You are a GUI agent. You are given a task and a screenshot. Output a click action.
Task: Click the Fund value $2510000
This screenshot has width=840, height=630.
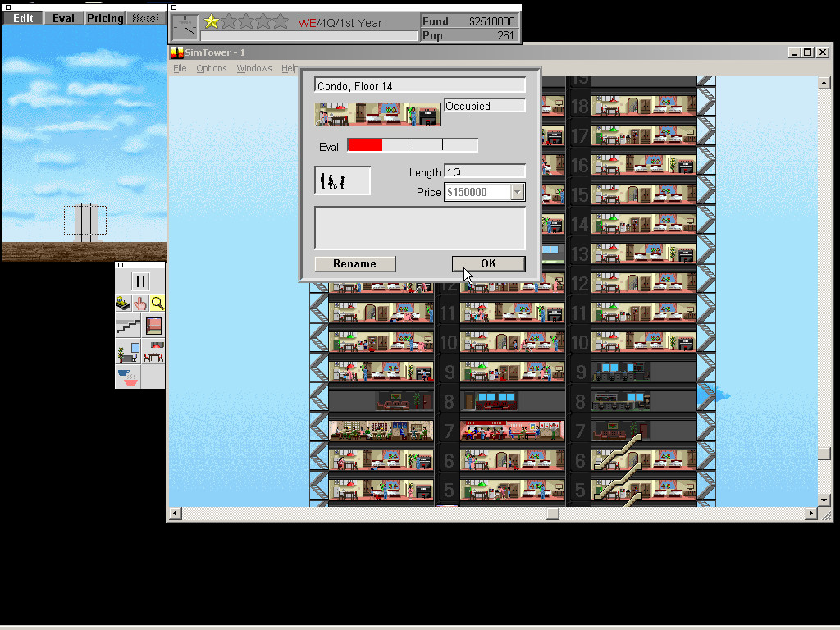(x=491, y=21)
